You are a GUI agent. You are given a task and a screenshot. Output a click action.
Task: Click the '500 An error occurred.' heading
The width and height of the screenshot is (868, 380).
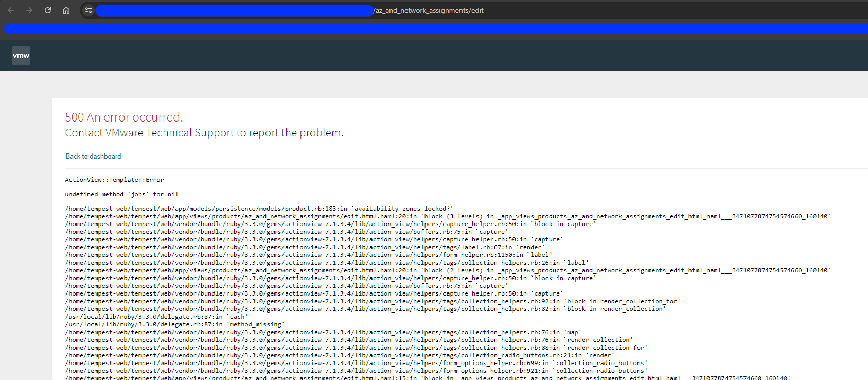(123, 117)
